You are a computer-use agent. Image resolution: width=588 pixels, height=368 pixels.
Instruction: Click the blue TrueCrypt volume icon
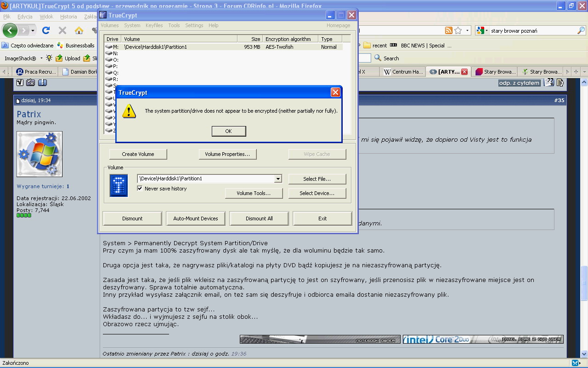point(119,185)
